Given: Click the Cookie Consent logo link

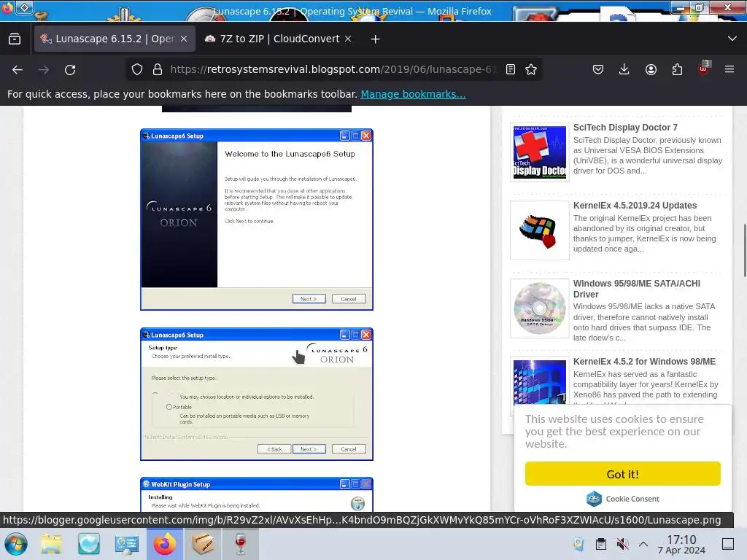Looking at the screenshot, I should tap(623, 499).
